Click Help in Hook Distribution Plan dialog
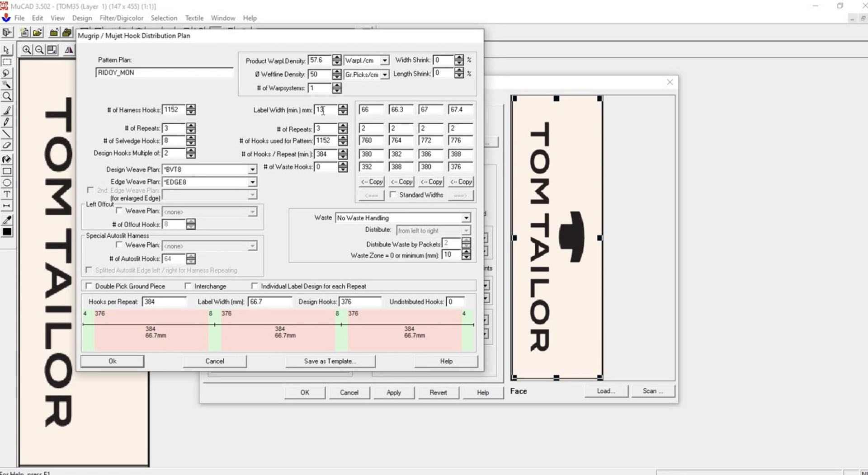This screenshot has width=868, height=475. pos(446,361)
